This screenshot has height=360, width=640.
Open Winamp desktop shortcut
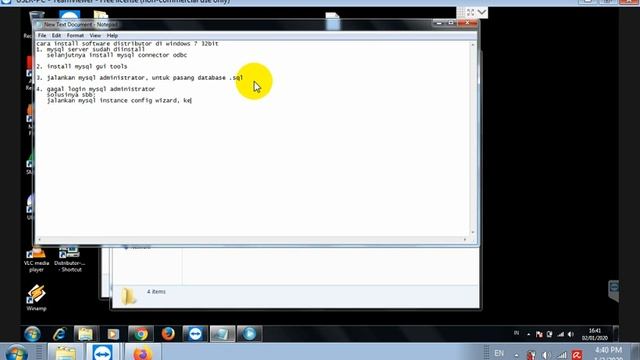[36, 298]
